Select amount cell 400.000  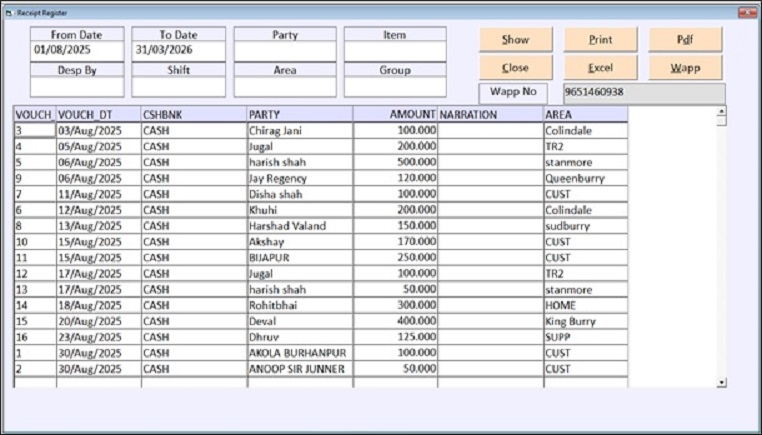395,321
